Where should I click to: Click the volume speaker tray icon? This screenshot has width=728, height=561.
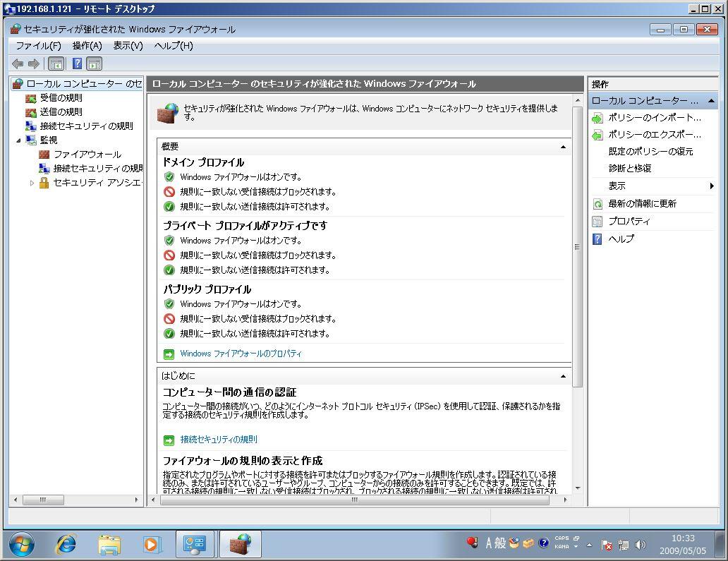641,544
